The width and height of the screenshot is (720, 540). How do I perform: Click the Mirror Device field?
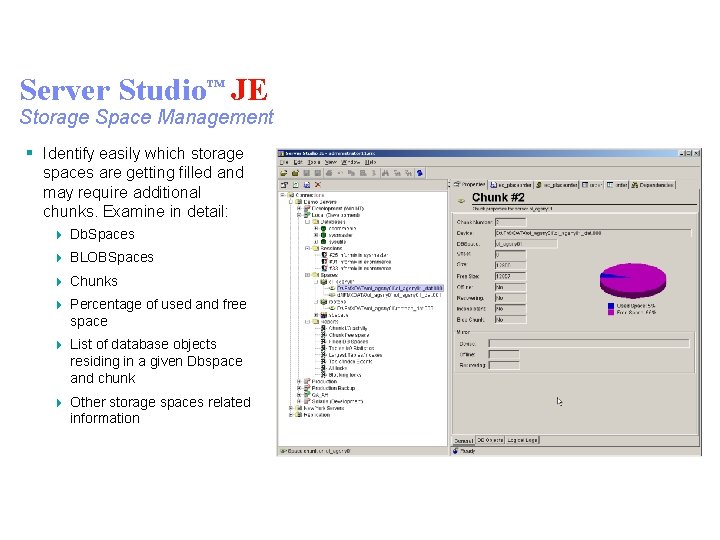[x=589, y=343]
